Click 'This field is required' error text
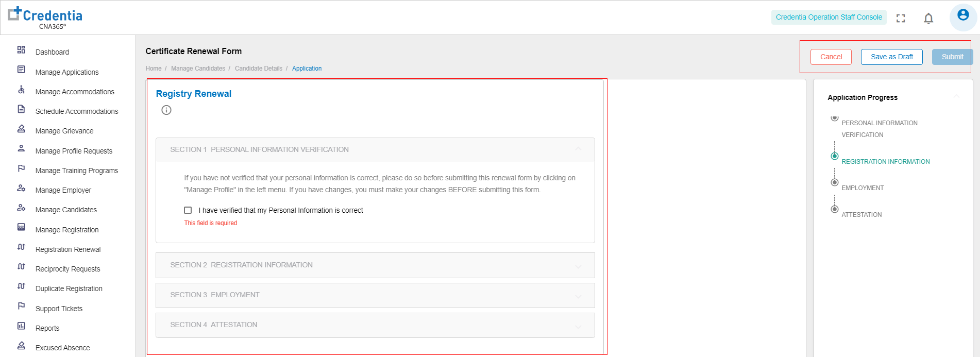 [x=211, y=223]
